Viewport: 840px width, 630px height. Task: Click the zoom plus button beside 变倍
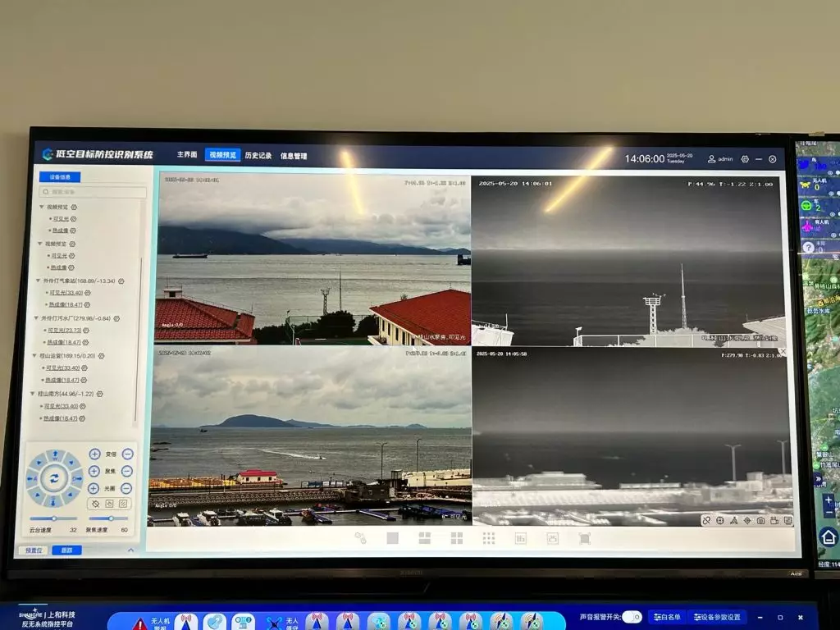click(x=94, y=454)
